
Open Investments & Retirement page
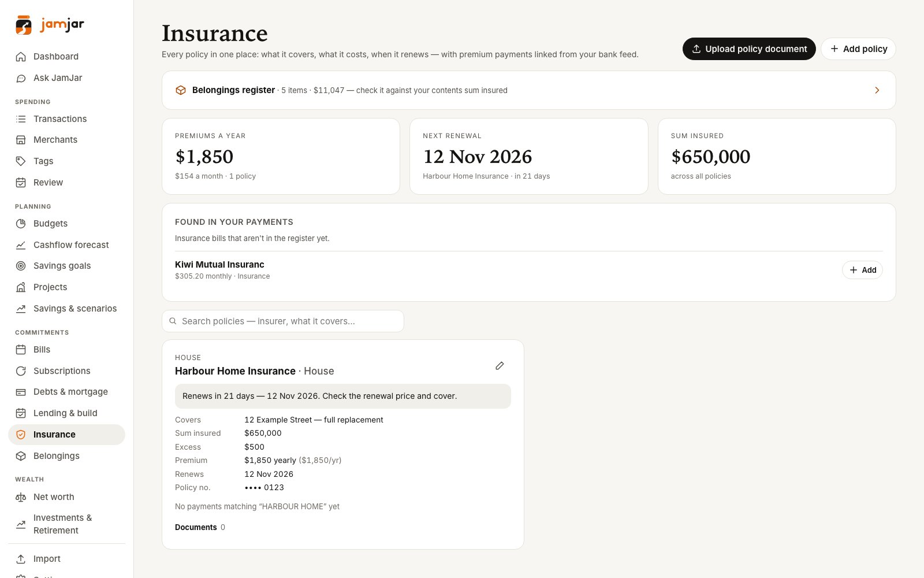pos(66,524)
